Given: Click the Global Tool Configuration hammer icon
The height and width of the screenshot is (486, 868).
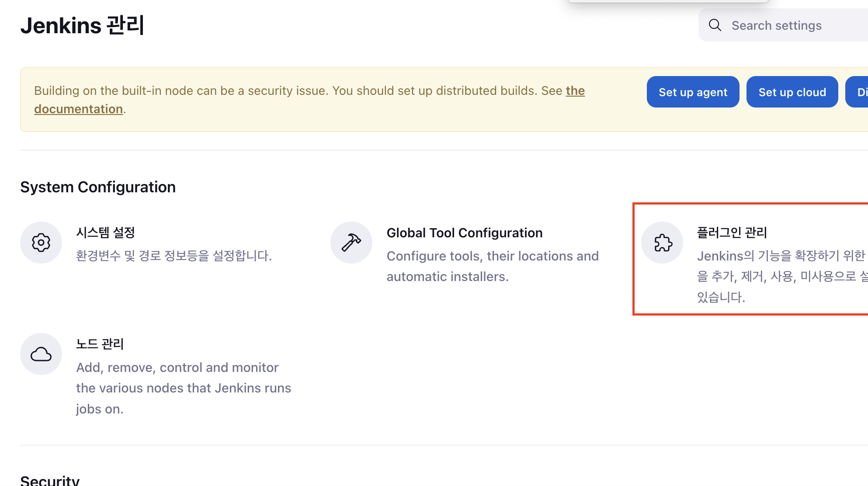Looking at the screenshot, I should point(351,243).
